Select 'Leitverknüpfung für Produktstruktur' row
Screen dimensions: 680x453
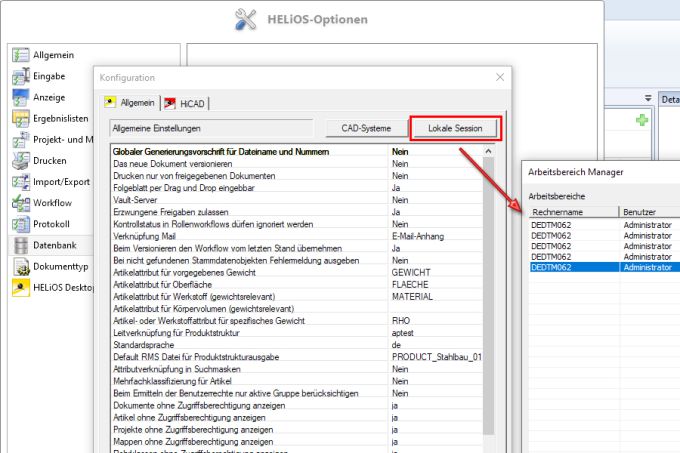(x=297, y=333)
